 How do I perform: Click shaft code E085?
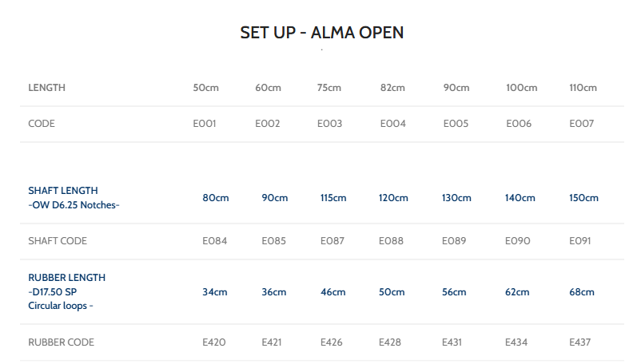pyautogui.click(x=274, y=241)
